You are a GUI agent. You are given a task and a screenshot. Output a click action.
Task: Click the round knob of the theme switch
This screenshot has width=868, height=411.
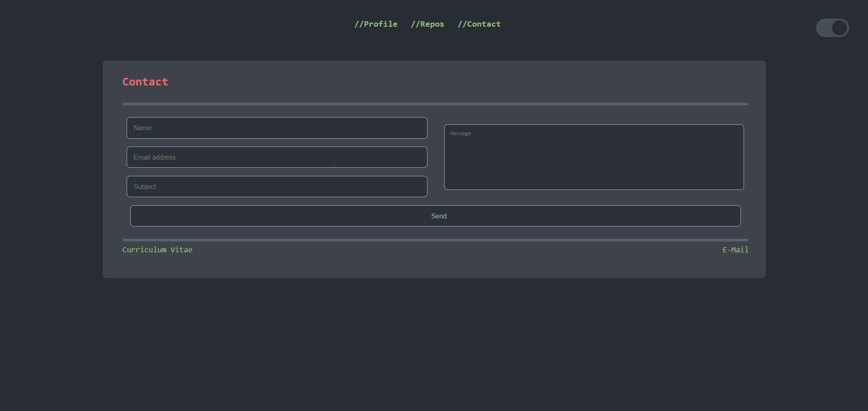coord(839,28)
